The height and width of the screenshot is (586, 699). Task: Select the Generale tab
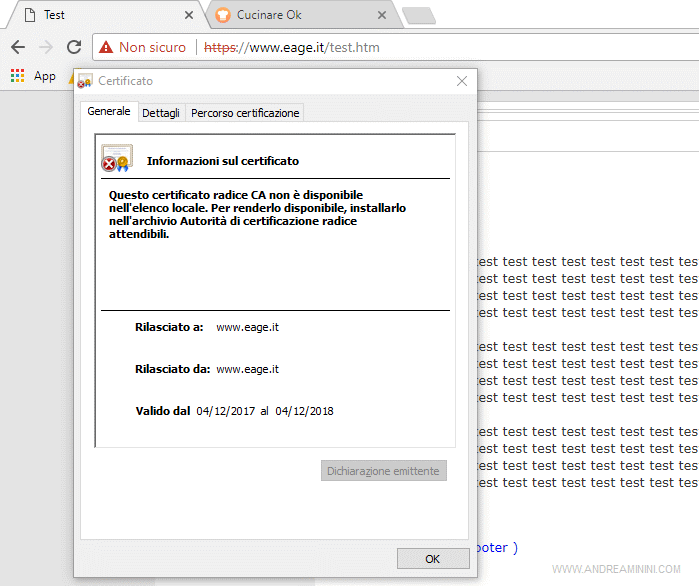[x=108, y=112]
